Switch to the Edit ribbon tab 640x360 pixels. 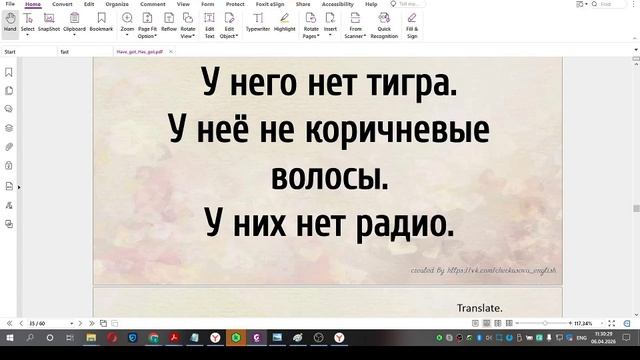(89, 4)
